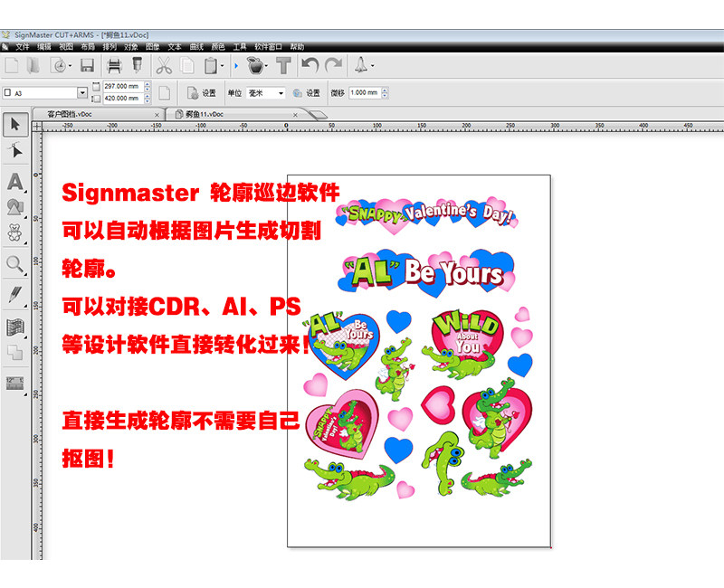Open the 帮助 menu

(298, 47)
